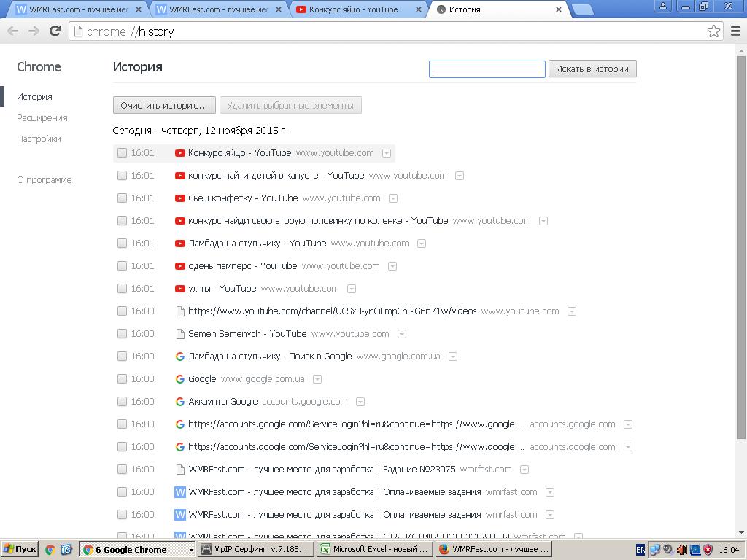Image resolution: width=747 pixels, height=560 pixels.
Task: Open the youtube.com/channel videos URL link
Action: [x=333, y=311]
